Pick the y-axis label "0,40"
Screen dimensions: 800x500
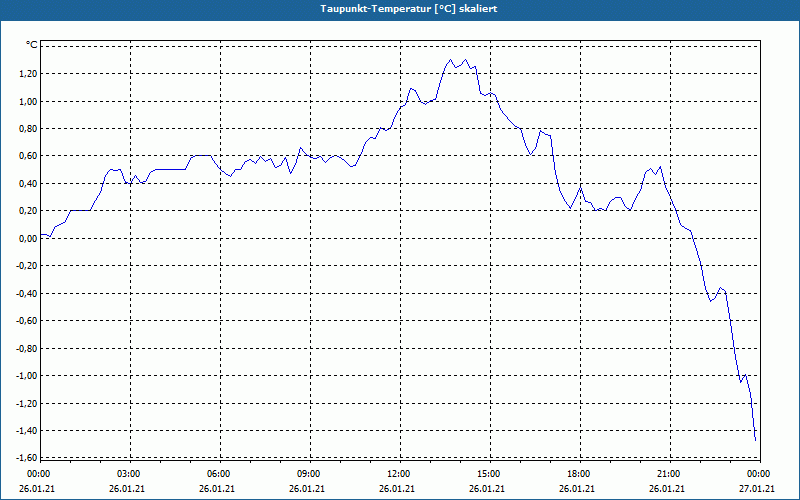[x=30, y=184]
